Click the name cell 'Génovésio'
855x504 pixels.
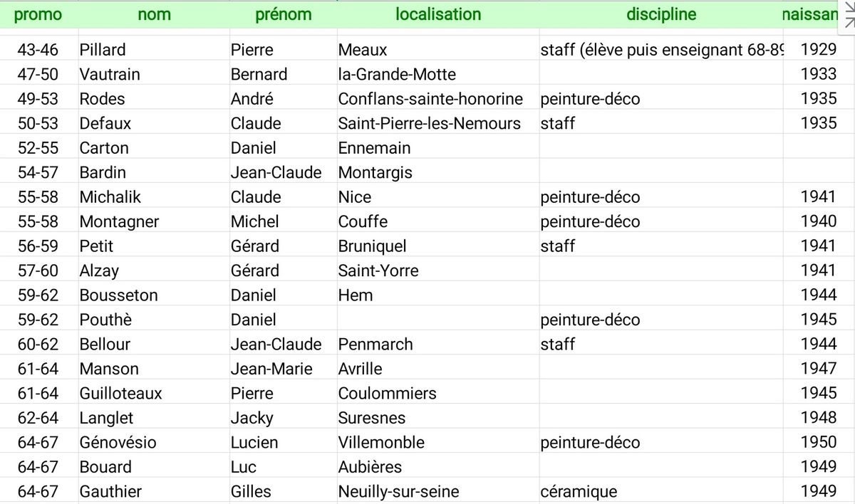click(154, 442)
